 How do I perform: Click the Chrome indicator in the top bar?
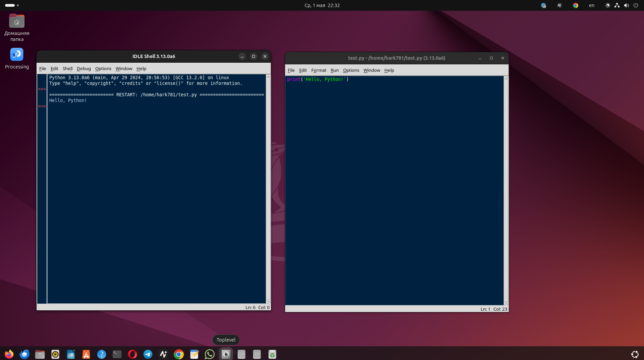576,5
